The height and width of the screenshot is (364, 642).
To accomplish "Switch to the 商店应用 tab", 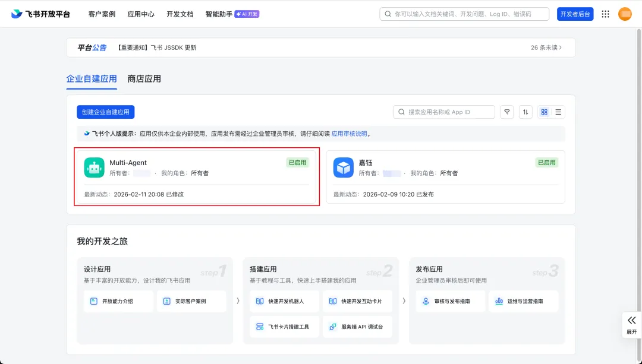I will coord(144,78).
